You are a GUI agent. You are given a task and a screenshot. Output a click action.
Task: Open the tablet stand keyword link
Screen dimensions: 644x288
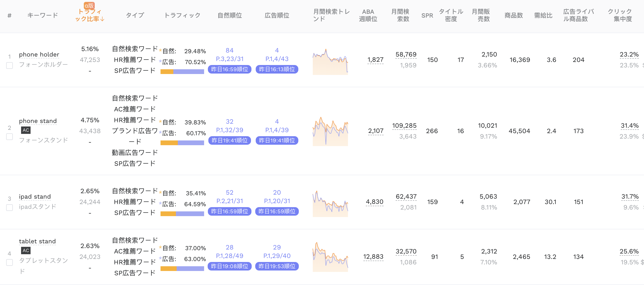(x=37, y=241)
